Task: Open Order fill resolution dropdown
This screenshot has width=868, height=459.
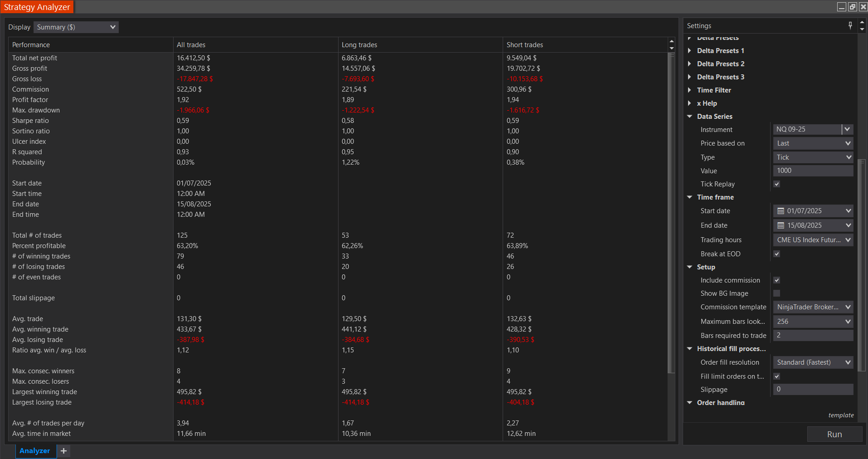Action: 813,362
